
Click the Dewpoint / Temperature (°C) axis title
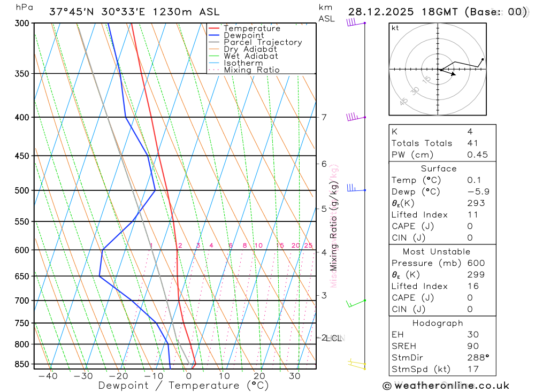point(183,386)
